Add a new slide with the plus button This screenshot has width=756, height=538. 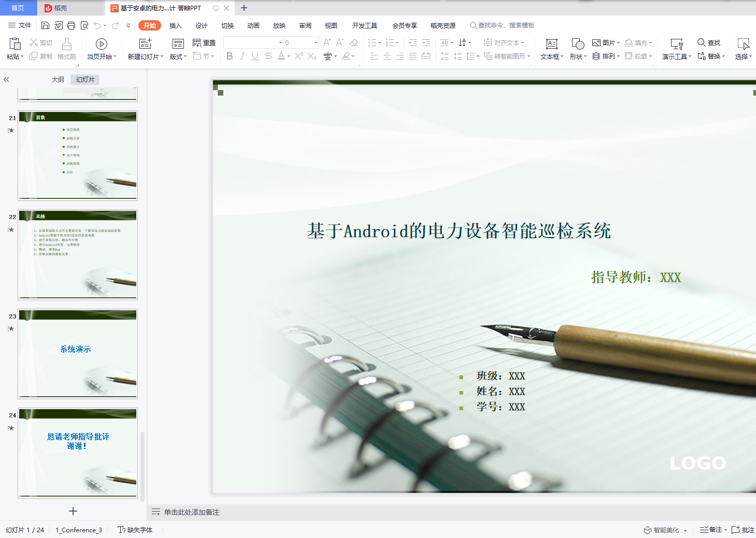pyautogui.click(x=73, y=511)
